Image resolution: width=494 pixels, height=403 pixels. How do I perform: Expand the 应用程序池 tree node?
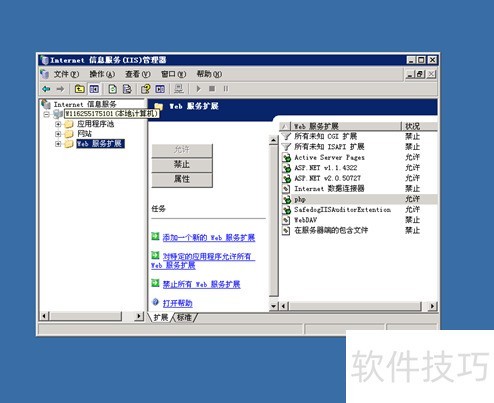coord(58,124)
